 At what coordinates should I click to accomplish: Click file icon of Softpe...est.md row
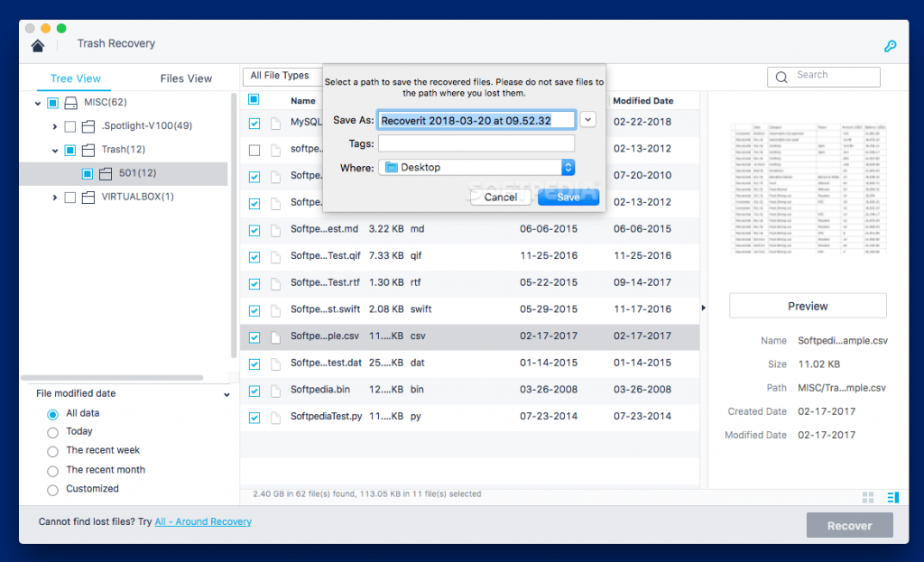coord(275,230)
